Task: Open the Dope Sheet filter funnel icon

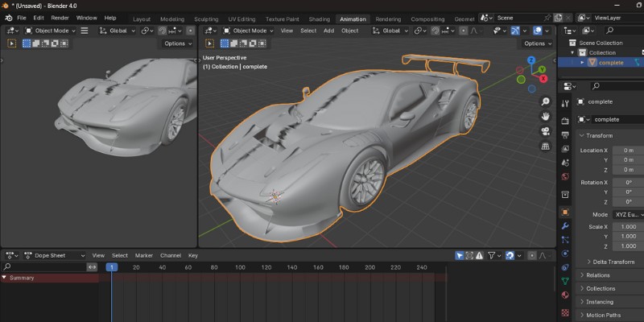Action: pos(491,255)
